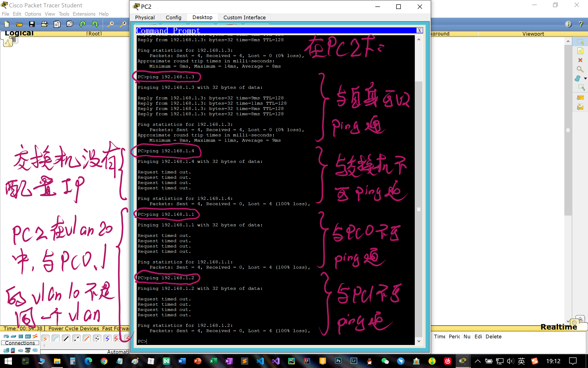Click the Command Prompt scroll down arrow

[x=419, y=341]
